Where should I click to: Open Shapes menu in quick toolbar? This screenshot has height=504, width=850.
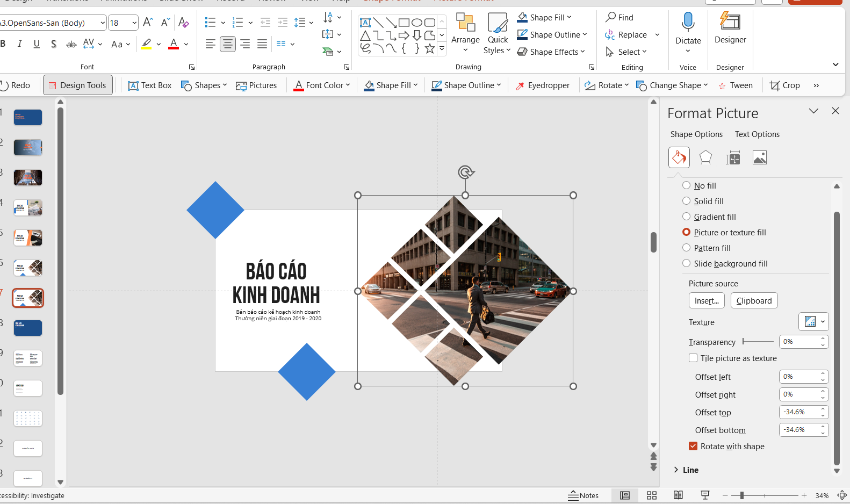click(x=204, y=85)
